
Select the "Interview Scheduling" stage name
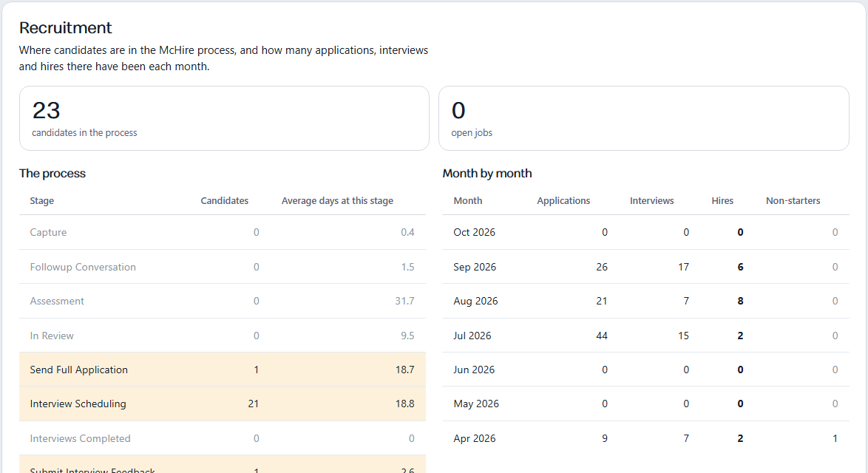pos(78,404)
